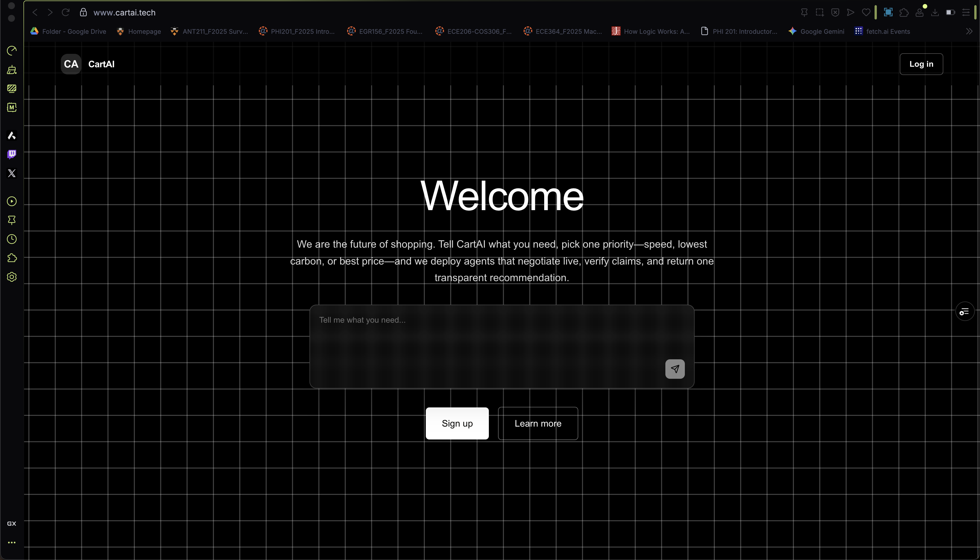
Task: Toggle the ad blocker shield icon
Action: coord(835,12)
